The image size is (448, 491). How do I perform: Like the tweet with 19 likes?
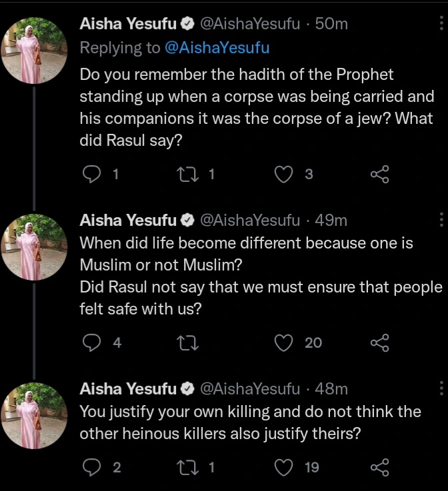[x=285, y=468]
